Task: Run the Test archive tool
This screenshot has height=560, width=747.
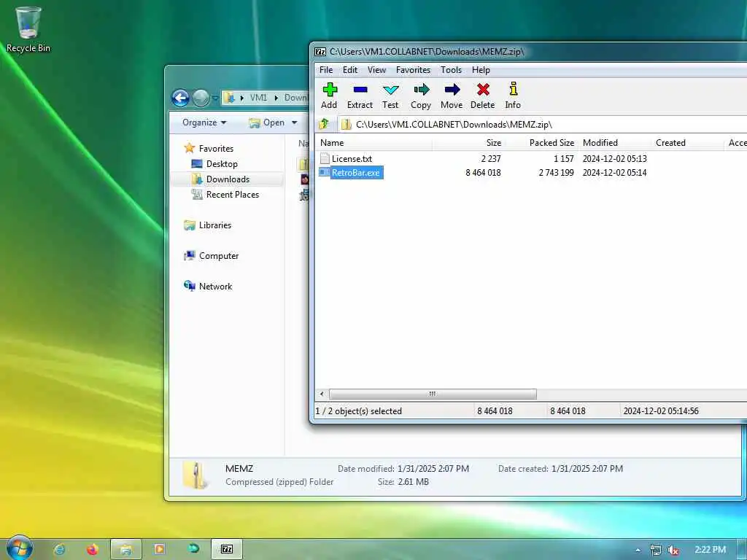Action: click(390, 96)
